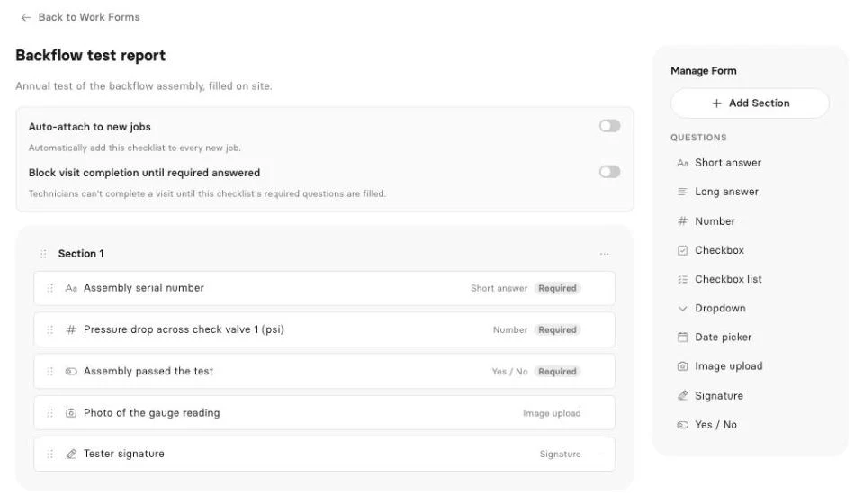The image size is (864, 504).
Task: Click toggle icon beside Assembly passed the test
Action: (x=71, y=372)
